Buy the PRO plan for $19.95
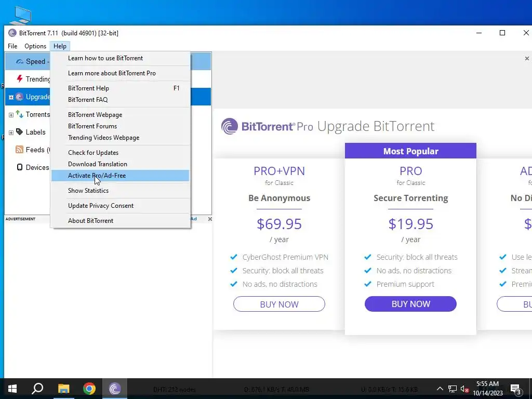The image size is (532, 399). click(x=410, y=303)
